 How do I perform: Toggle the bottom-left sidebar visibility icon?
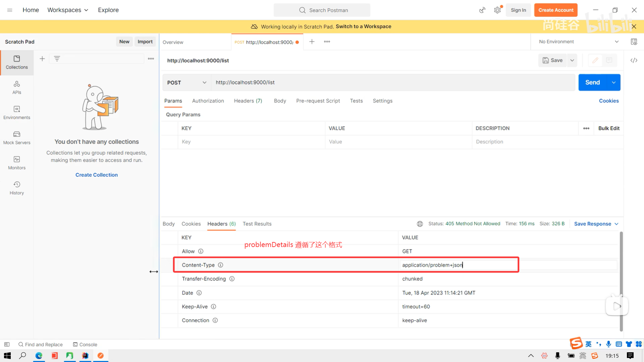click(7, 344)
